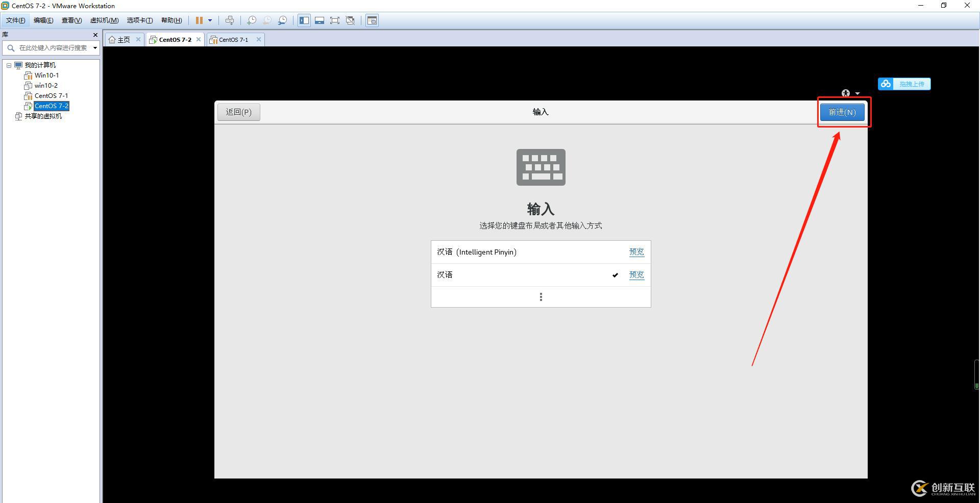Enter full screen mode icon

click(335, 20)
